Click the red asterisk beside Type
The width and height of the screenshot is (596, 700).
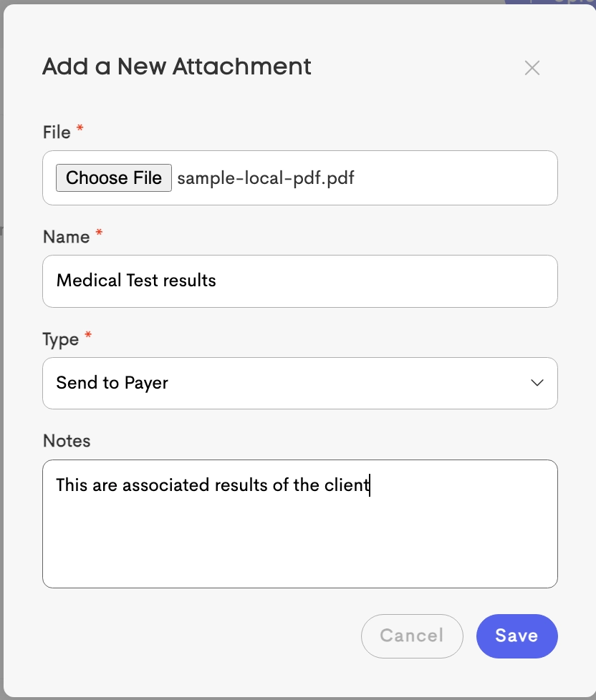click(x=87, y=336)
